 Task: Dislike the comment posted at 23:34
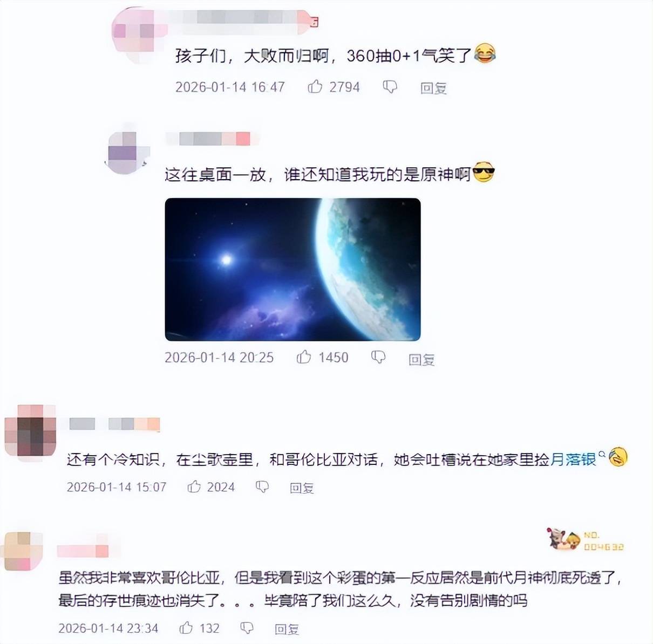[x=247, y=628]
